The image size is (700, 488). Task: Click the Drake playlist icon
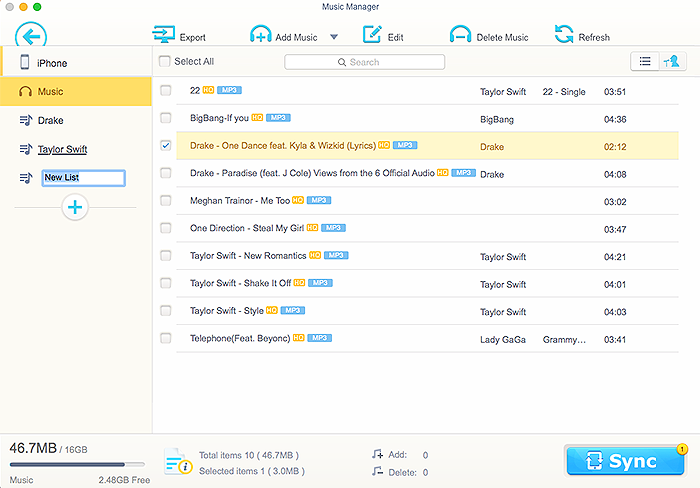[26, 120]
